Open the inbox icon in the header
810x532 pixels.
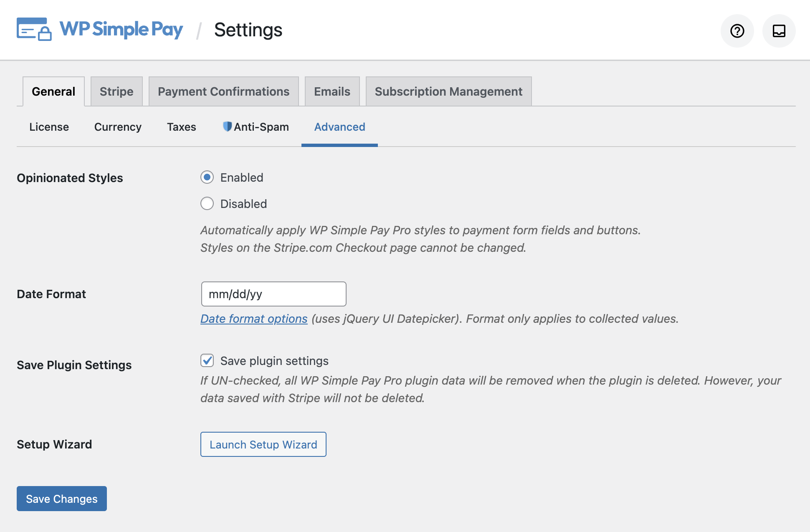click(779, 30)
